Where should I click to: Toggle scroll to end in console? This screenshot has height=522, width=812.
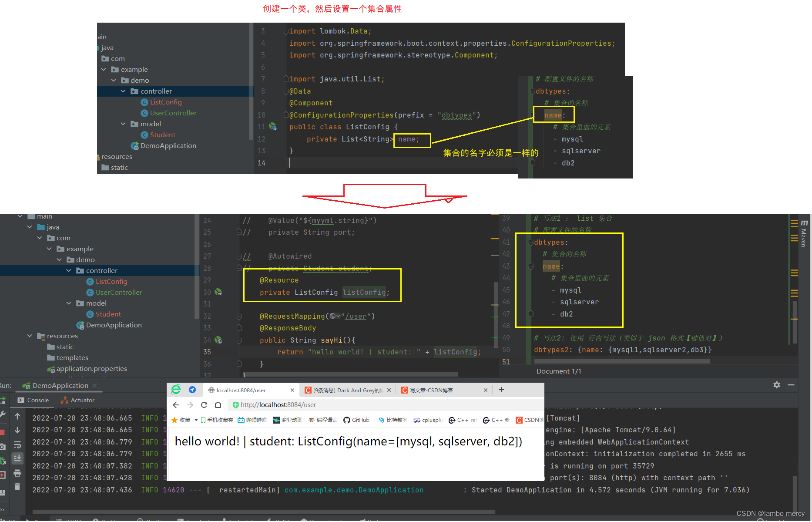17,458
